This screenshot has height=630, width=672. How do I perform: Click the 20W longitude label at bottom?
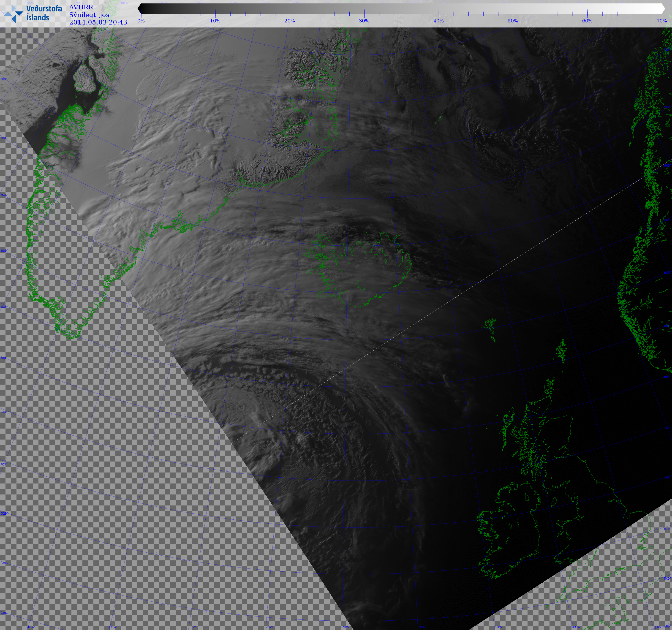point(346,627)
